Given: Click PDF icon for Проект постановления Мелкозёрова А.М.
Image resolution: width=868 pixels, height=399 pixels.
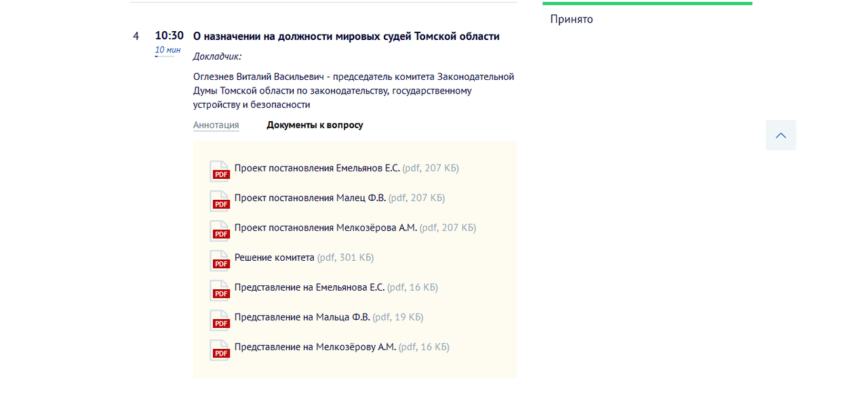Looking at the screenshot, I should [220, 230].
